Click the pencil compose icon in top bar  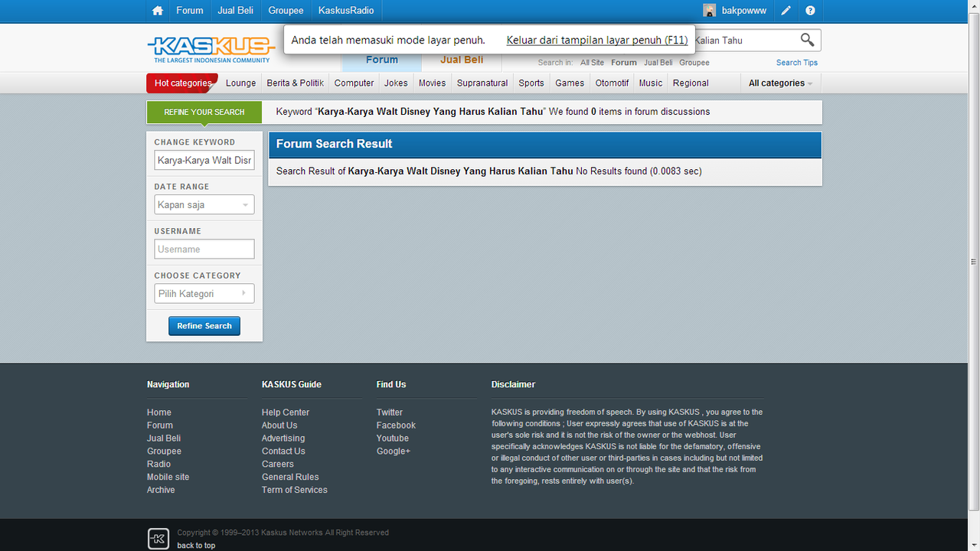[x=786, y=11]
